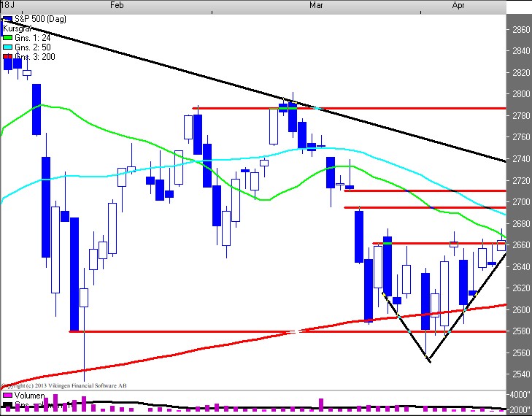
Task: Click the 4000 volume axis value
Action: pyautogui.click(x=520, y=395)
